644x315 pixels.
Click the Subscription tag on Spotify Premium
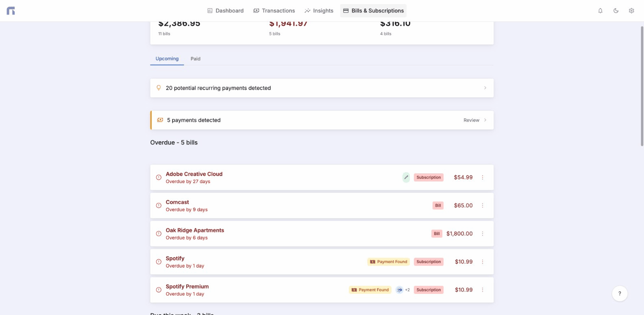pos(429,290)
